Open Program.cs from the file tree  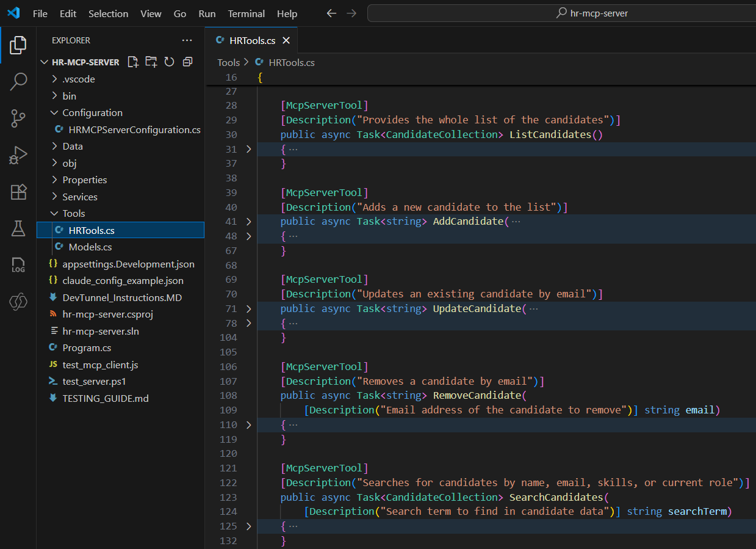(x=87, y=347)
